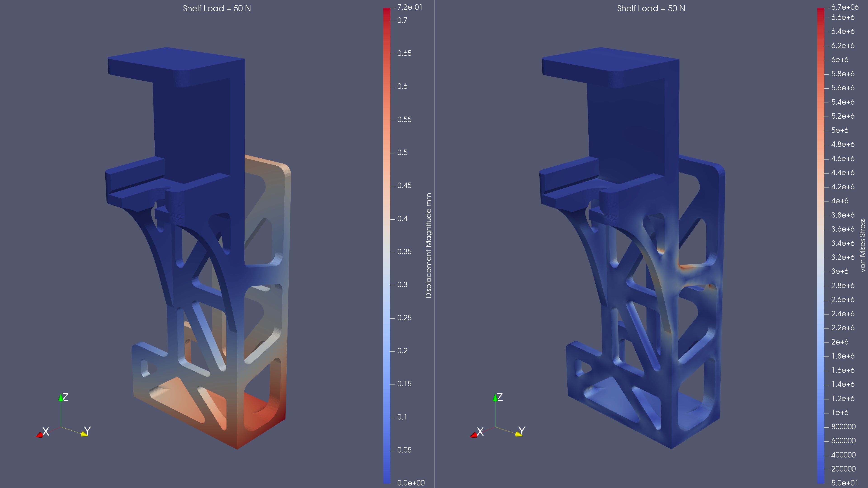This screenshot has height=488, width=868.
Task: Click the left view's "Shelf Load = 50 N" title
Action: pos(217,8)
